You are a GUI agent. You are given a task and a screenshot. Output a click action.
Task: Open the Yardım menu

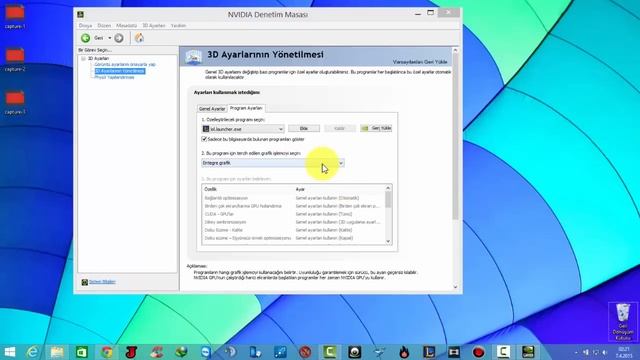(x=178, y=25)
